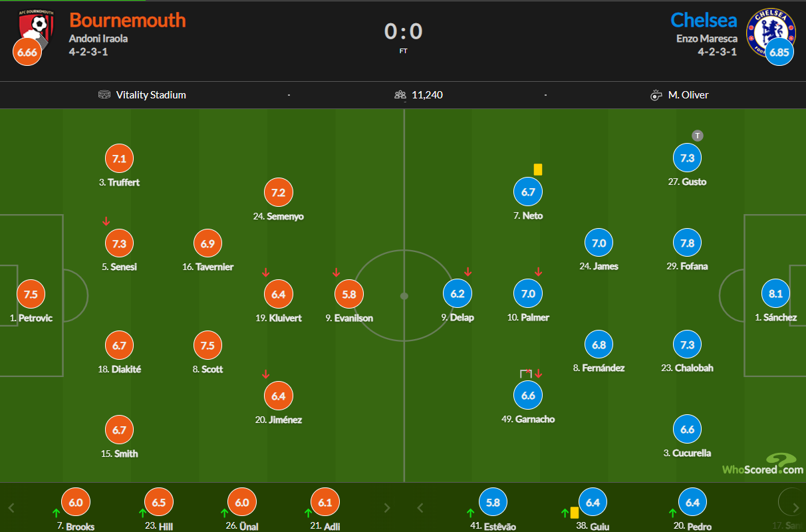Click the referee whistle icon
Image resolution: width=806 pixels, height=532 pixels.
[656, 94]
